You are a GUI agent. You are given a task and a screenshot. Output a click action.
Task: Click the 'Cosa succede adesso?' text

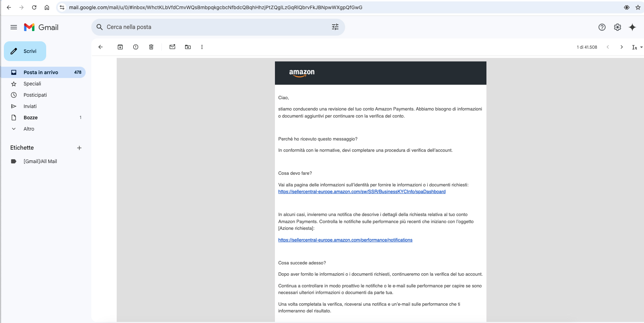tap(302, 263)
